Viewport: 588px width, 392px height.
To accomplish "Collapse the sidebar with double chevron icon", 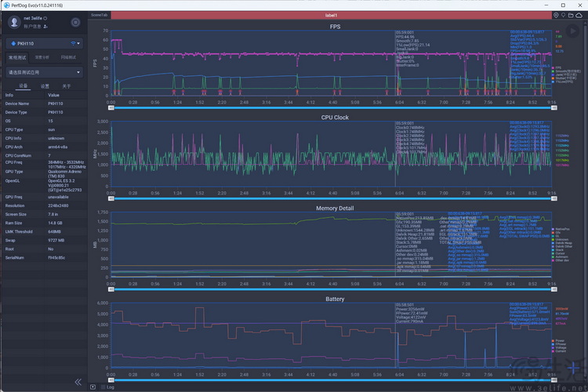I will point(78,382).
